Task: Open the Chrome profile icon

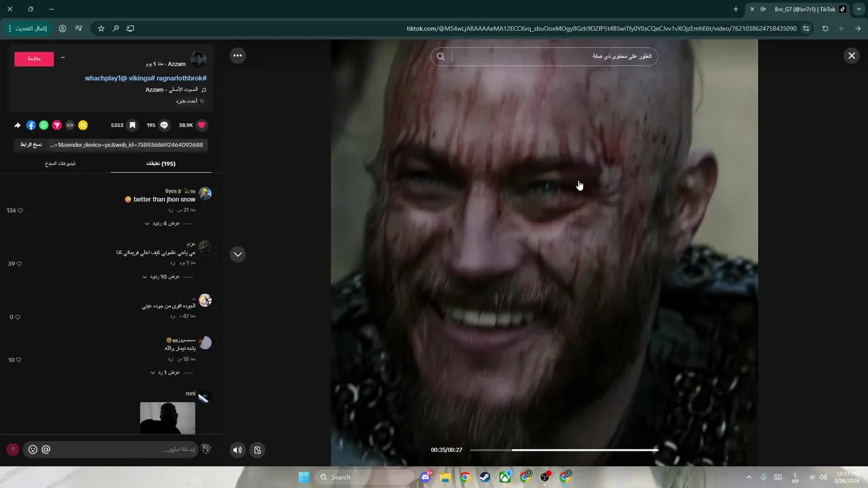Action: tap(62, 28)
